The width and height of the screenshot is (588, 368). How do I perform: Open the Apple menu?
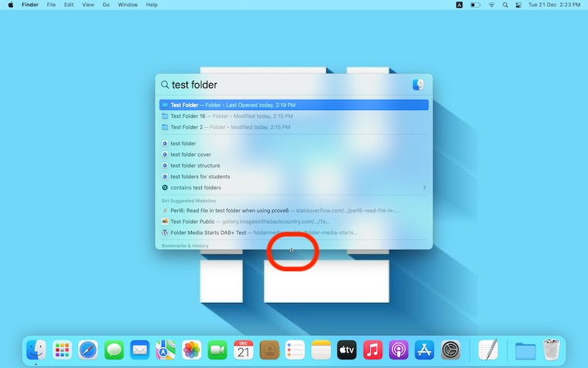11,5
